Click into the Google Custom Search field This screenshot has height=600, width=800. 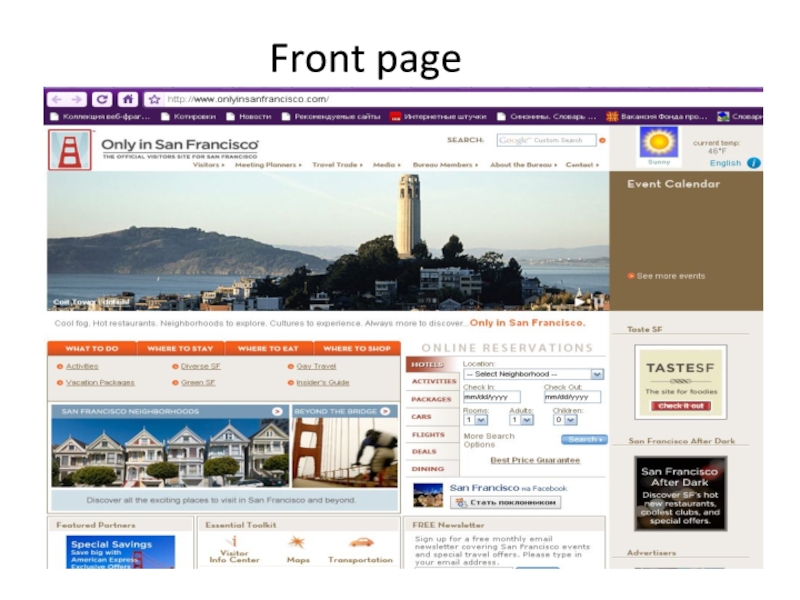546,140
